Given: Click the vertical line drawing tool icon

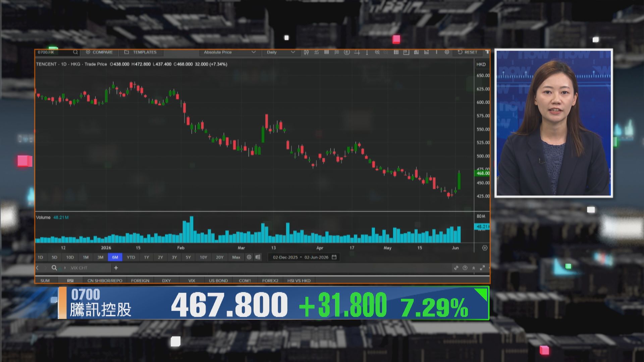Looking at the screenshot, I should [367, 52].
